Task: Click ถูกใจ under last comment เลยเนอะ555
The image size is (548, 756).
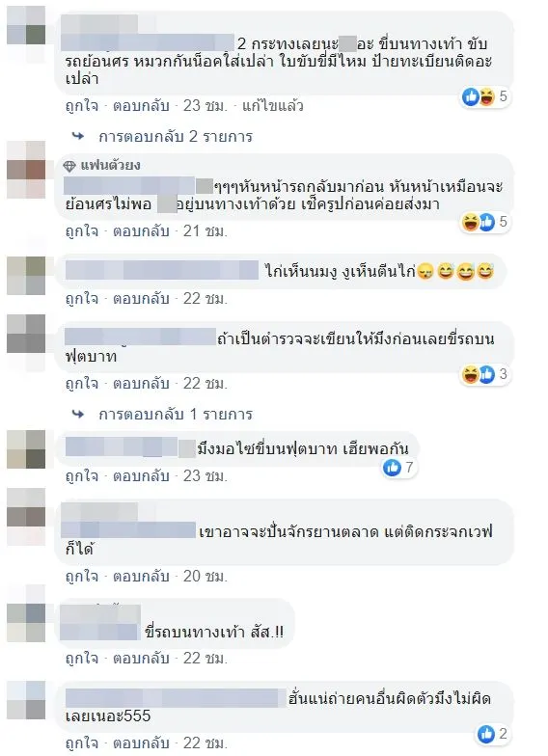Action: point(81,742)
